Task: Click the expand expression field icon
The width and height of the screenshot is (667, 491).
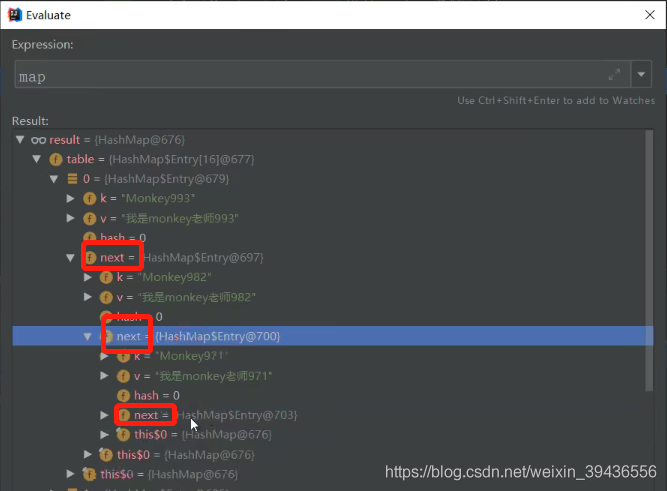Action: pyautogui.click(x=614, y=74)
